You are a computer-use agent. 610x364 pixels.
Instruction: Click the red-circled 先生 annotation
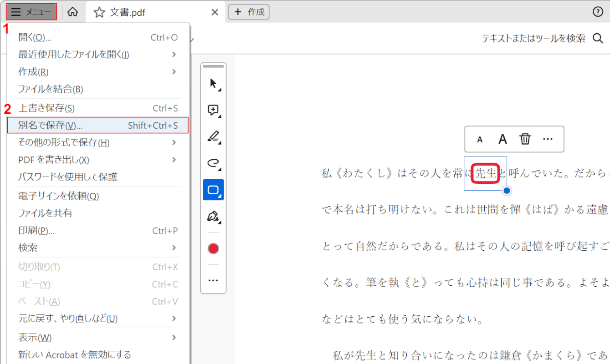486,173
